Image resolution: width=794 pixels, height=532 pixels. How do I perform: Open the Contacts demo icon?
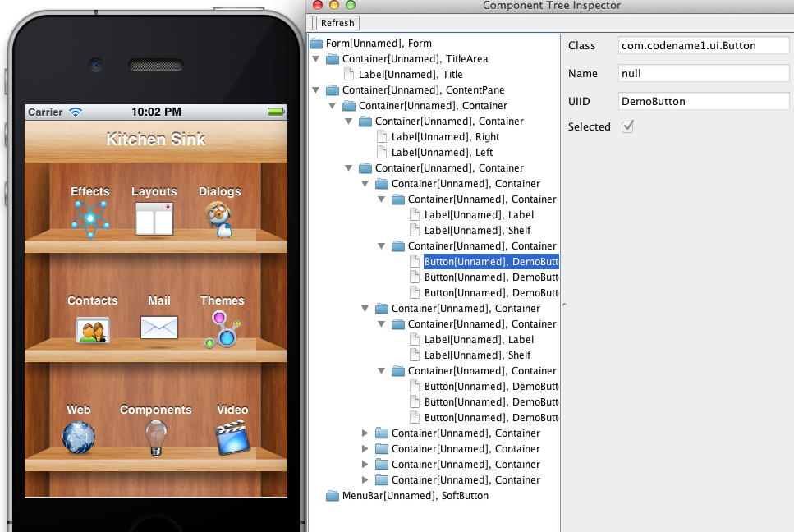93,328
